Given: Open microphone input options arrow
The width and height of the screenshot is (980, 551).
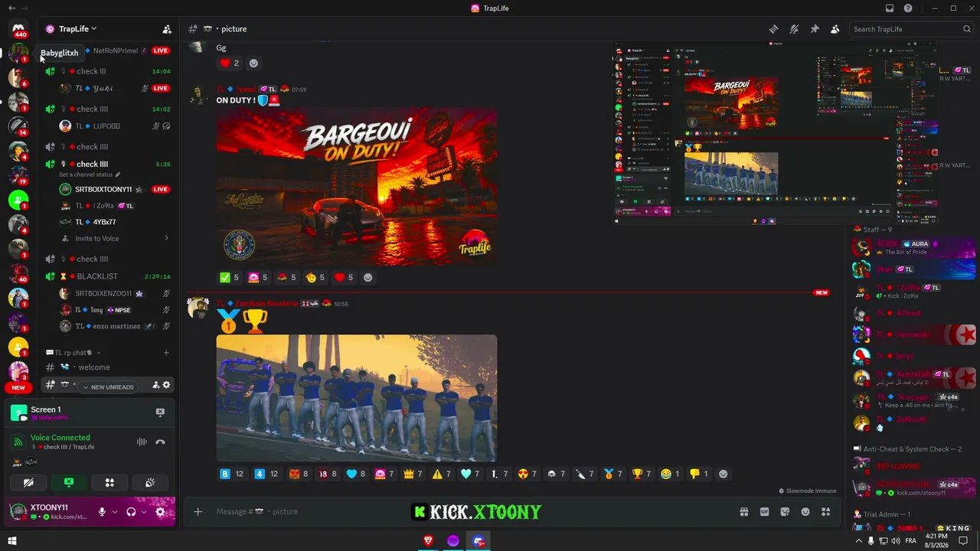Looking at the screenshot, I should [x=115, y=512].
